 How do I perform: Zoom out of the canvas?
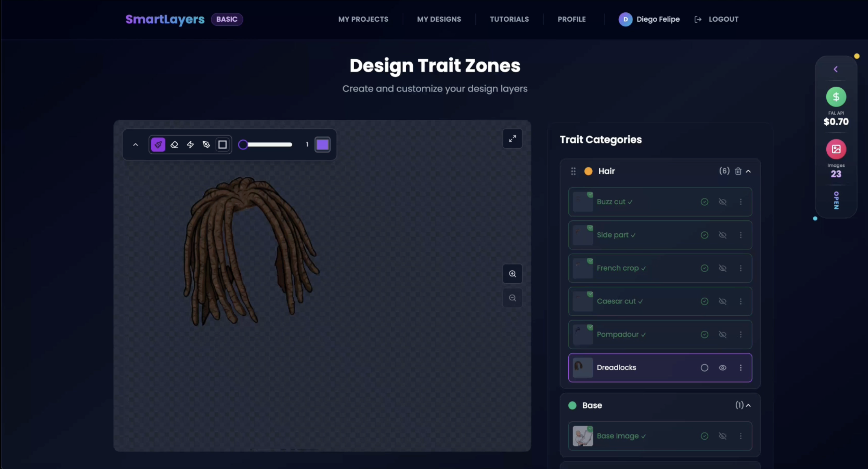[512, 298]
